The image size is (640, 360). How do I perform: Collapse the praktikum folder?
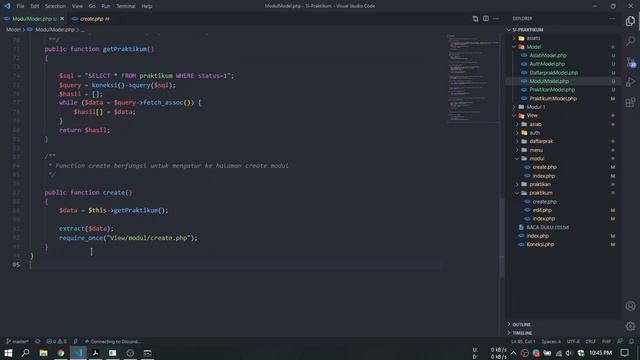click(540, 193)
